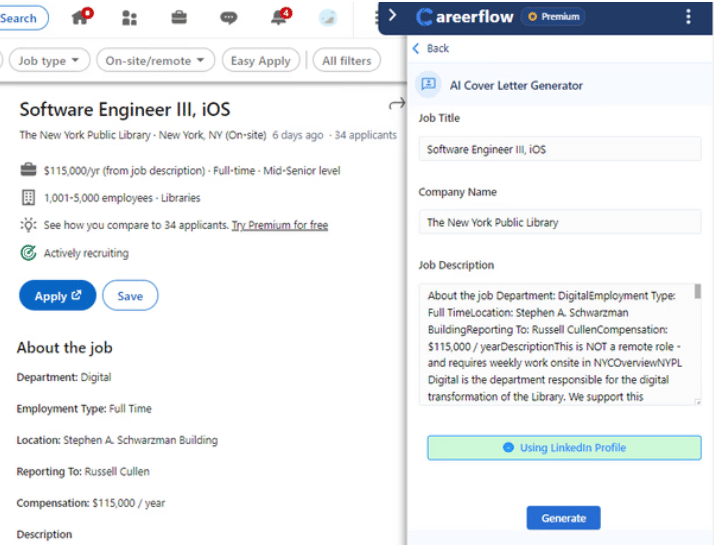
Task: Click the Company Name input field
Action: [x=560, y=222]
